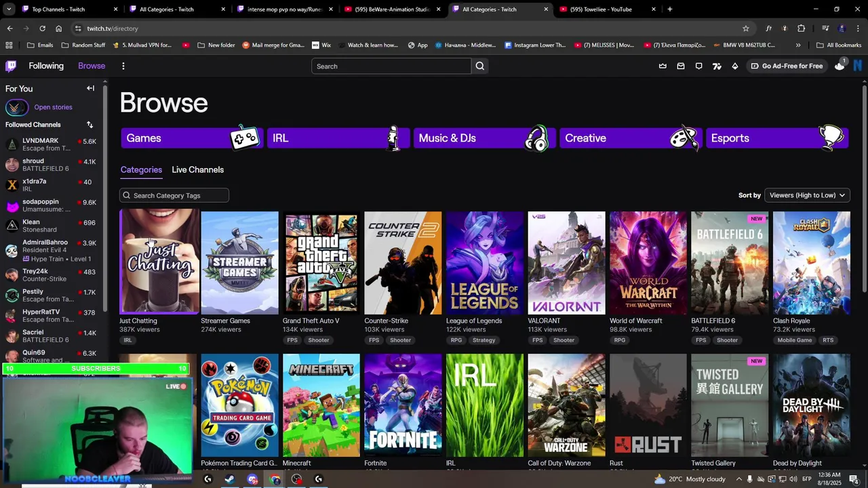Switch to the Live Channels tab
Image resolution: width=868 pixels, height=488 pixels.
point(197,169)
